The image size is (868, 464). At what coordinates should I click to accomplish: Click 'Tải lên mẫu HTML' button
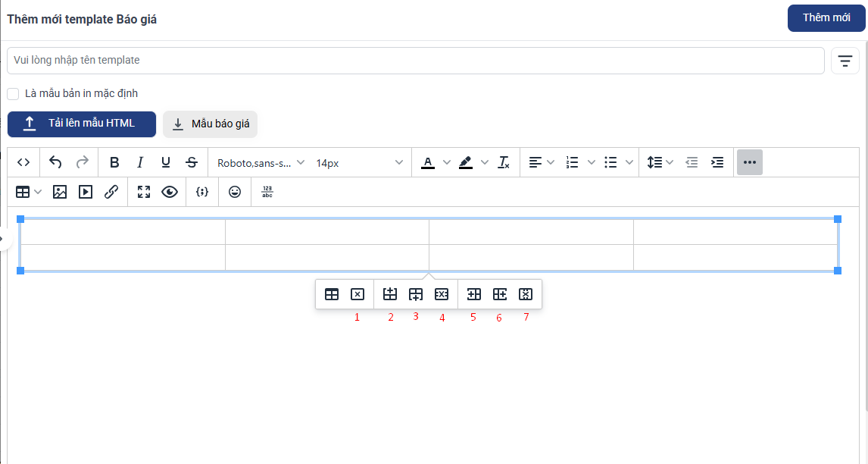tap(82, 124)
